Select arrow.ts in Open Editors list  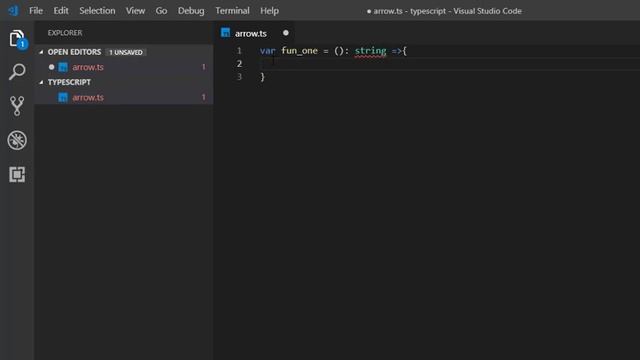pos(124,67)
